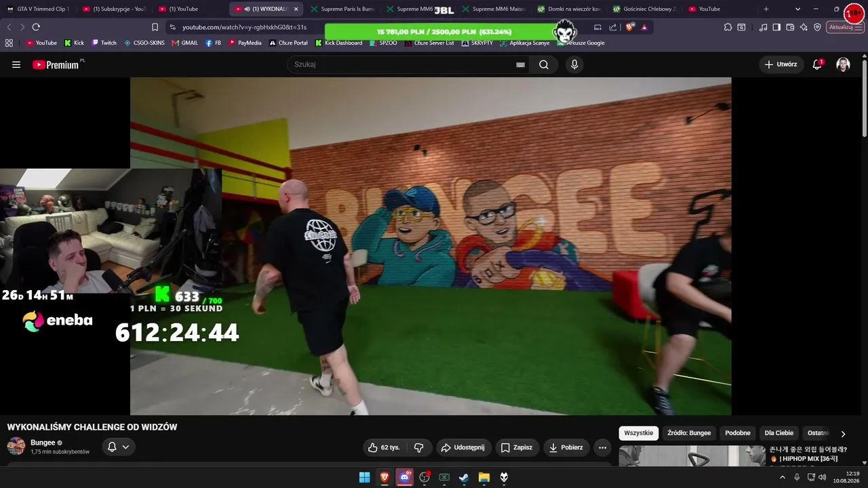The height and width of the screenshot is (488, 868).
Task: Close the WYKONALIŚMY active tab
Action: 296,9
